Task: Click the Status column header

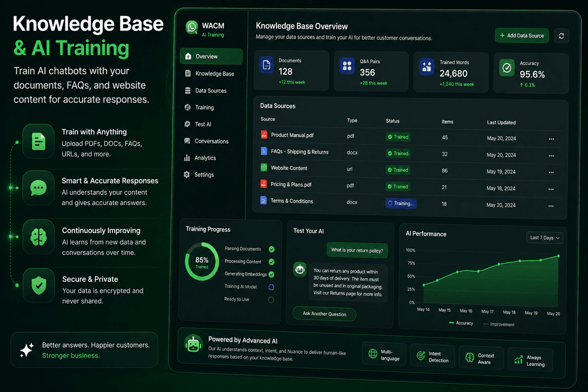Action: 393,121
